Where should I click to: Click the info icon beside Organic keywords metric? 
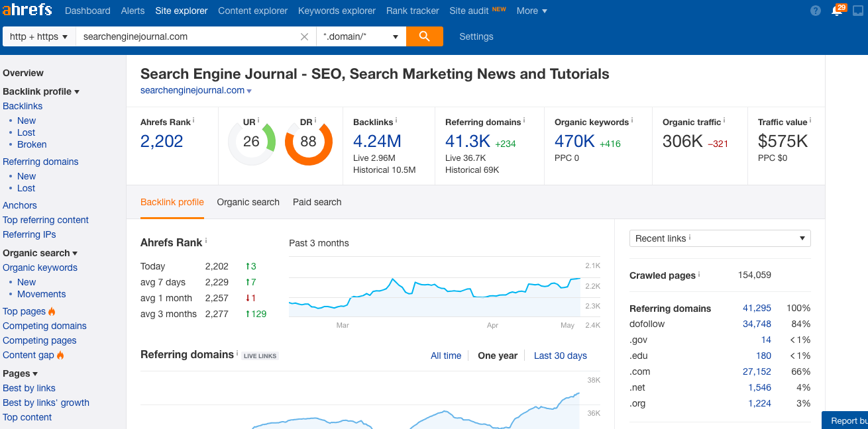coord(632,120)
